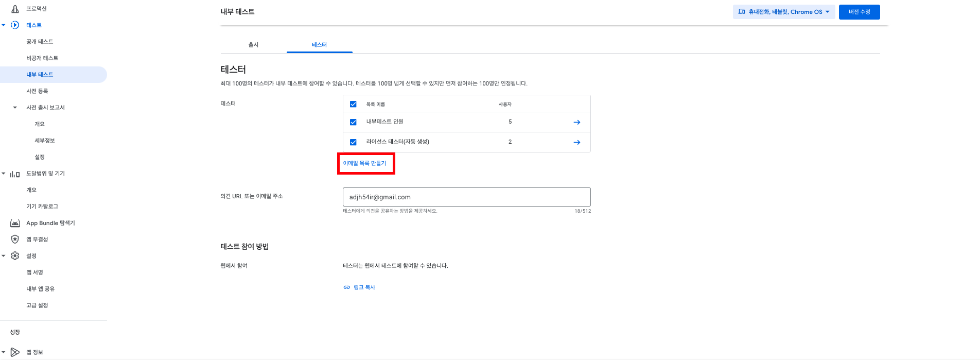Click the 도달범위 및 기기 chart icon
Image resolution: width=980 pixels, height=360 pixels.
(x=15, y=174)
